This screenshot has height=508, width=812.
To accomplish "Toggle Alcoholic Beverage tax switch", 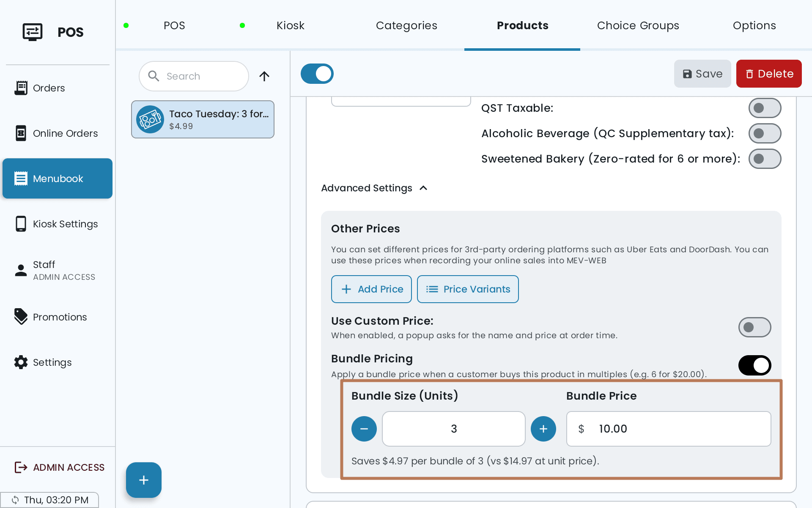I will pos(765,133).
